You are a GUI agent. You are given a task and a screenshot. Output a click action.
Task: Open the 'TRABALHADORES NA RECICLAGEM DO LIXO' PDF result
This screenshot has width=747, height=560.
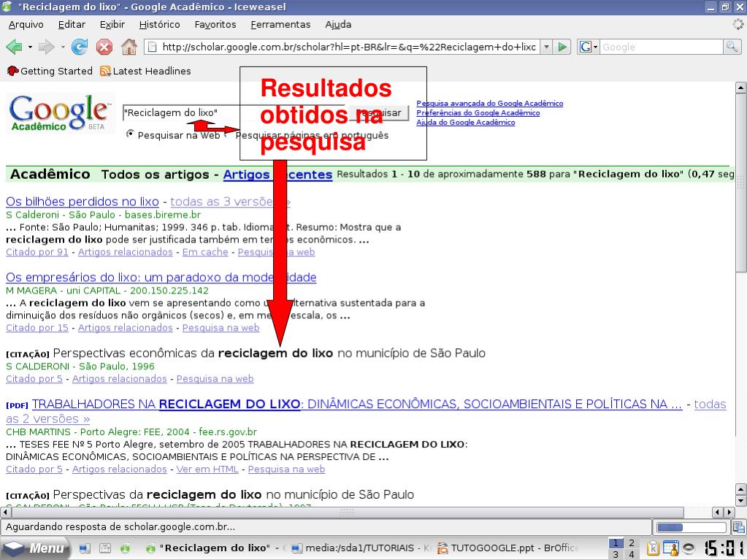(x=357, y=404)
